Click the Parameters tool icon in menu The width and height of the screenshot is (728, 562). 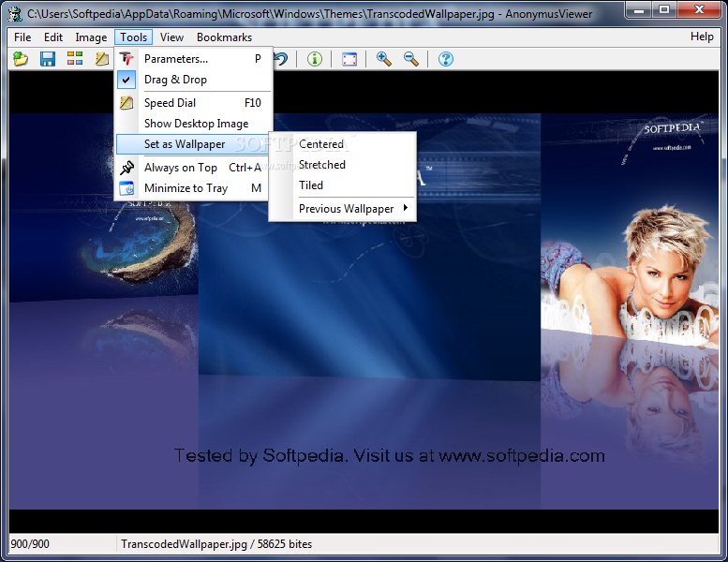click(126, 59)
